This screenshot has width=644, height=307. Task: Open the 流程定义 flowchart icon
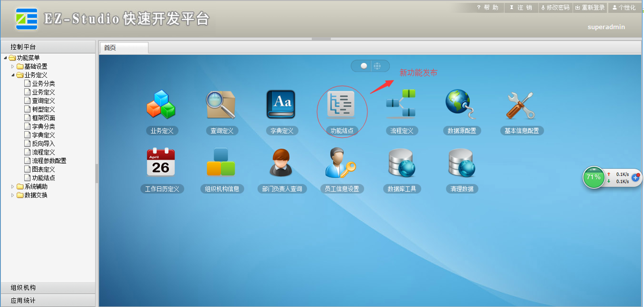pyautogui.click(x=401, y=104)
